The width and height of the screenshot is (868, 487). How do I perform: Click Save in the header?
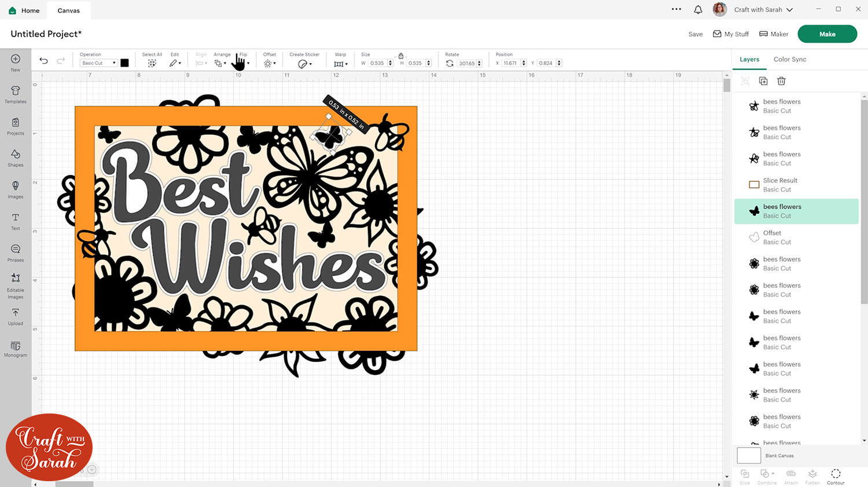click(695, 34)
